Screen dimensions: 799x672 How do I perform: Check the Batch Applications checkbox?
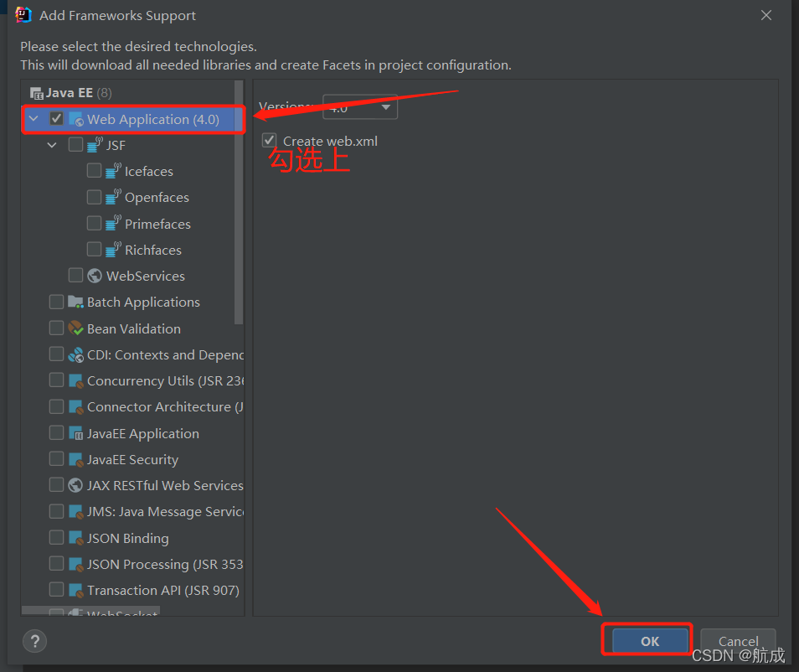(x=57, y=302)
